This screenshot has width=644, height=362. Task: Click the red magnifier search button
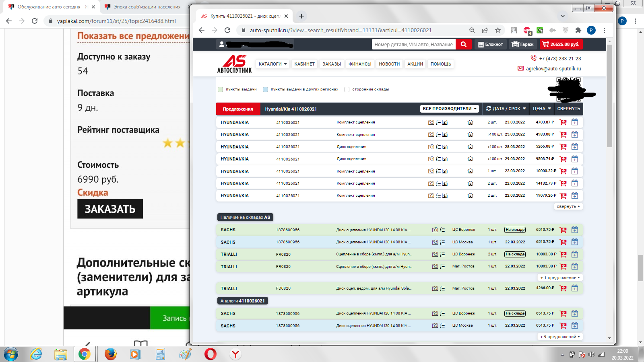pyautogui.click(x=464, y=44)
